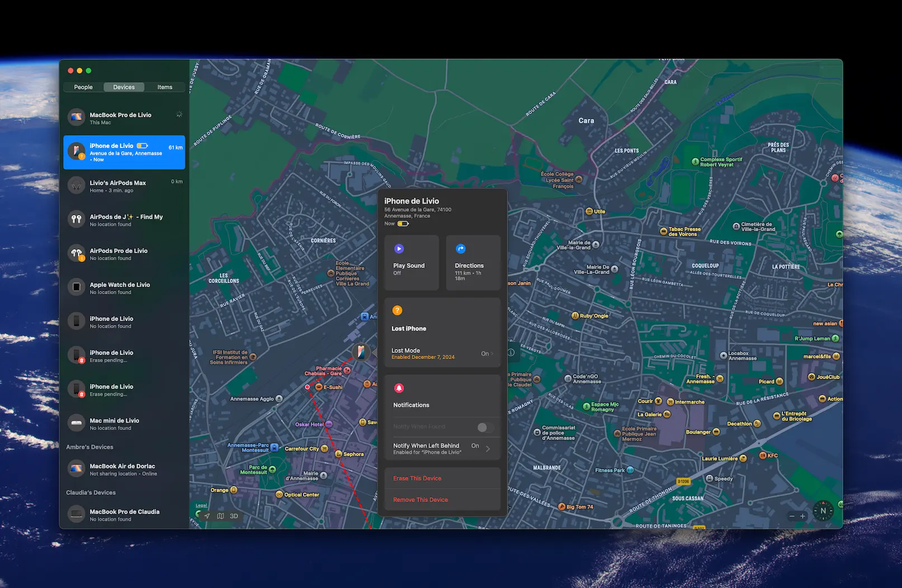Switch to the People tab
The image size is (902, 588).
pos(83,87)
